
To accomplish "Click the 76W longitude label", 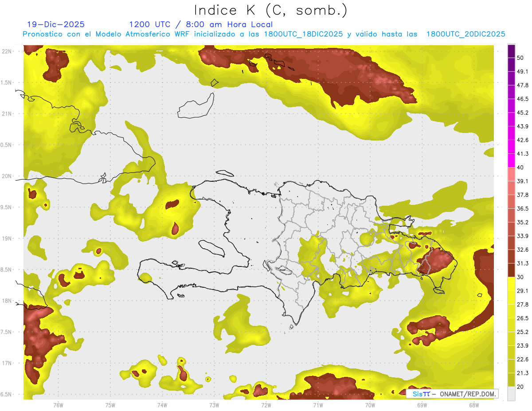I will coord(58,405).
